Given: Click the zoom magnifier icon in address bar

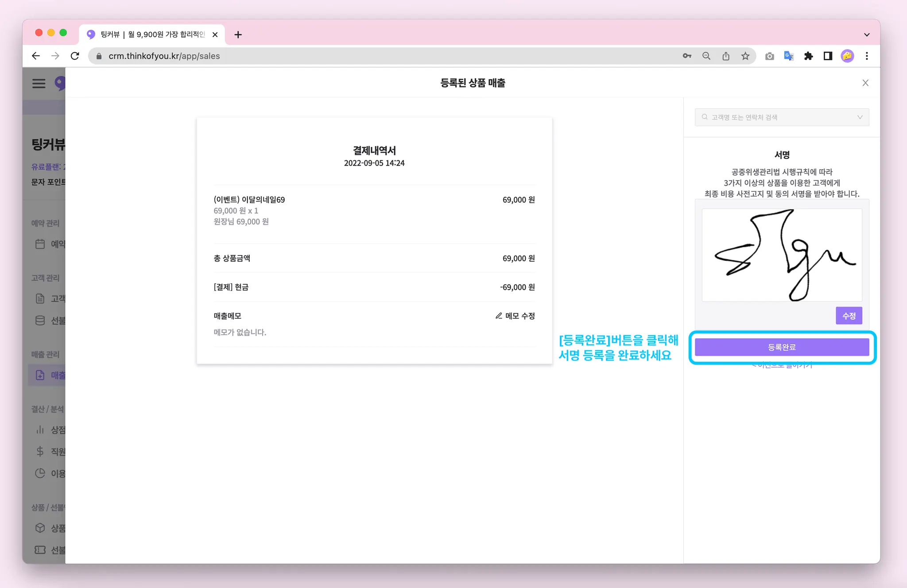Looking at the screenshot, I should [x=706, y=56].
